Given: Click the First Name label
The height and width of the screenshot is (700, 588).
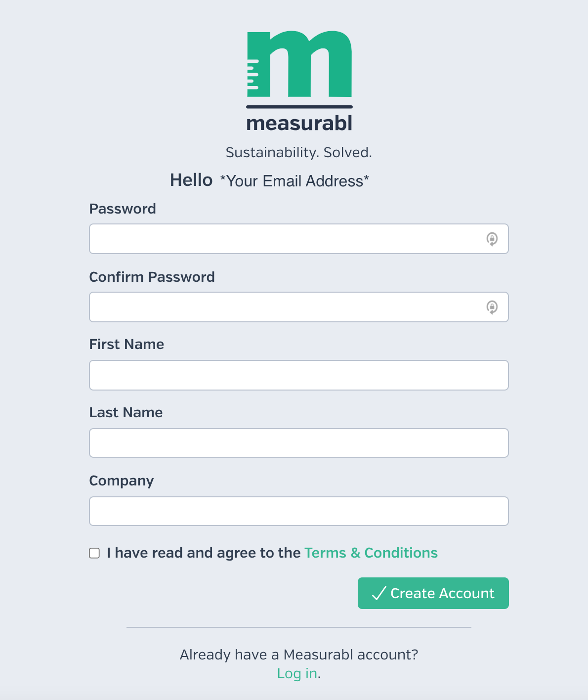Looking at the screenshot, I should 126,344.
